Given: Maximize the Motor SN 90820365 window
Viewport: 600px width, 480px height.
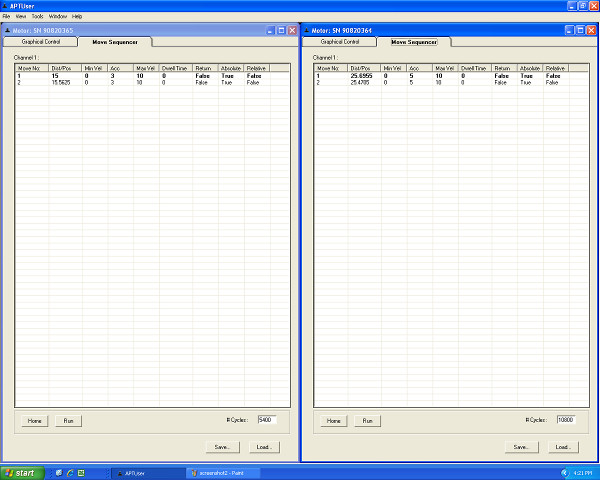Looking at the screenshot, I should [x=281, y=31].
